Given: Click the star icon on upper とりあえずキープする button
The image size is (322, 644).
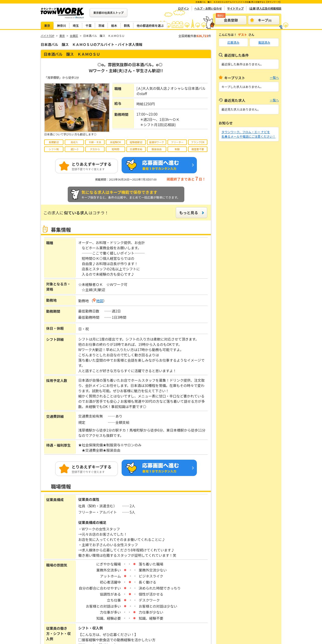Looking at the screenshot, I should tap(64, 166).
